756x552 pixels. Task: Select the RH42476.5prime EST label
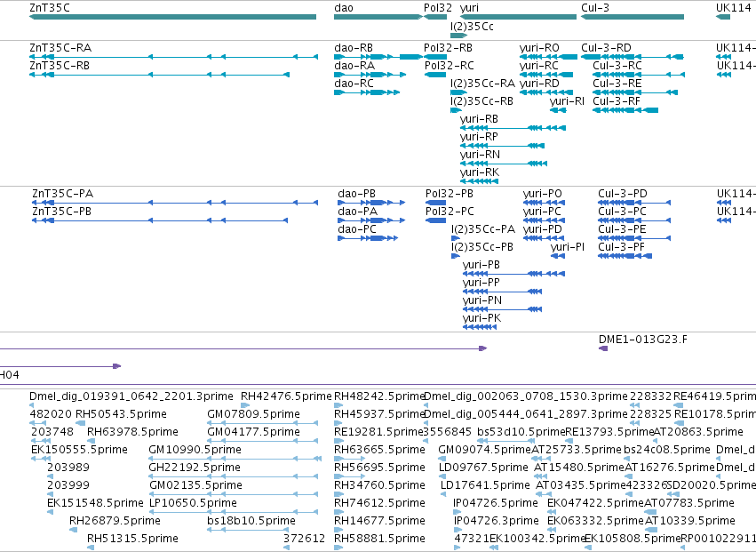286,396
